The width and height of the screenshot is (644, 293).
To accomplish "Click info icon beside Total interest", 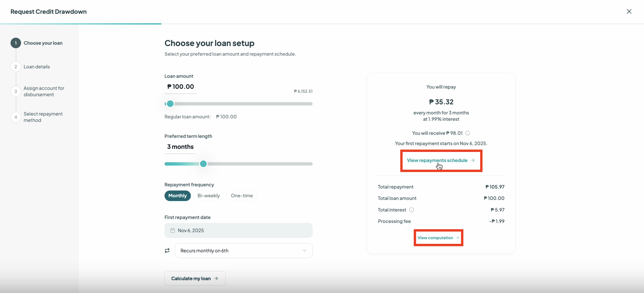I will pos(411,210).
